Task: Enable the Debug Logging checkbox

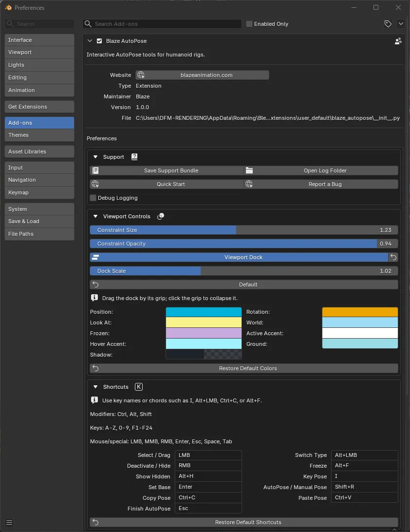Action: [x=93, y=198]
